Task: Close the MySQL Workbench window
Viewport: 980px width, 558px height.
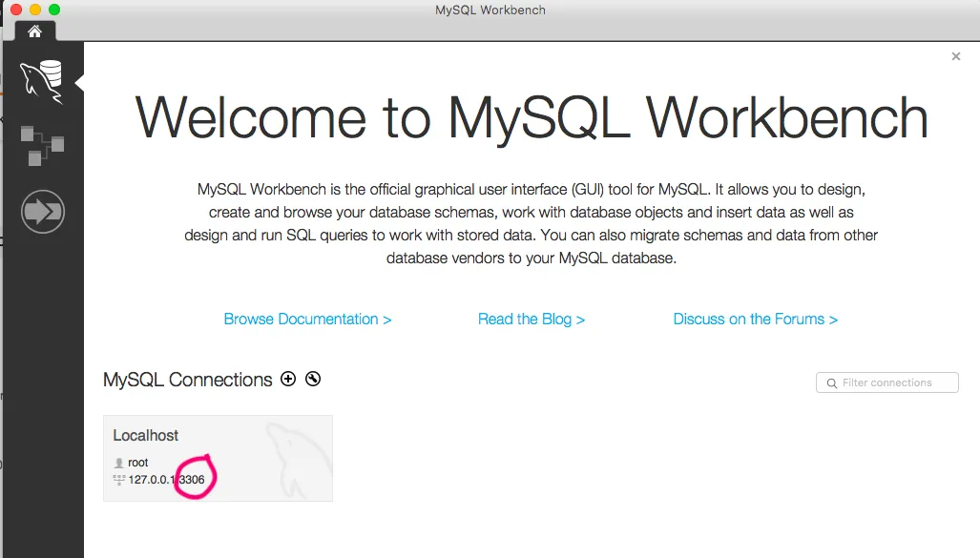Action: 16,10
